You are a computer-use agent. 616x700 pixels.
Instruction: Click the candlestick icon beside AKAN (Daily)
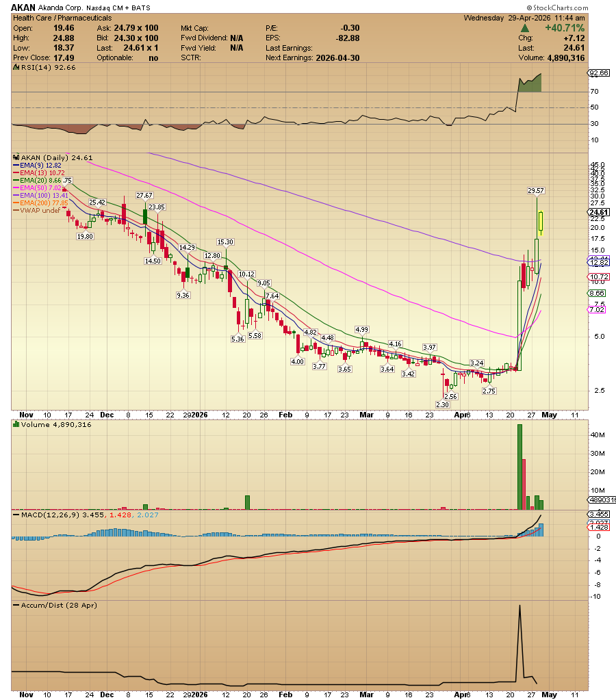16,157
